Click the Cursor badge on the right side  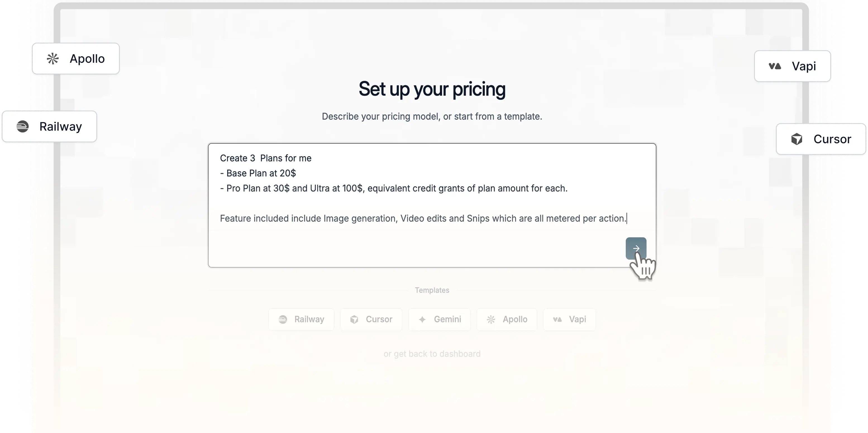821,139
